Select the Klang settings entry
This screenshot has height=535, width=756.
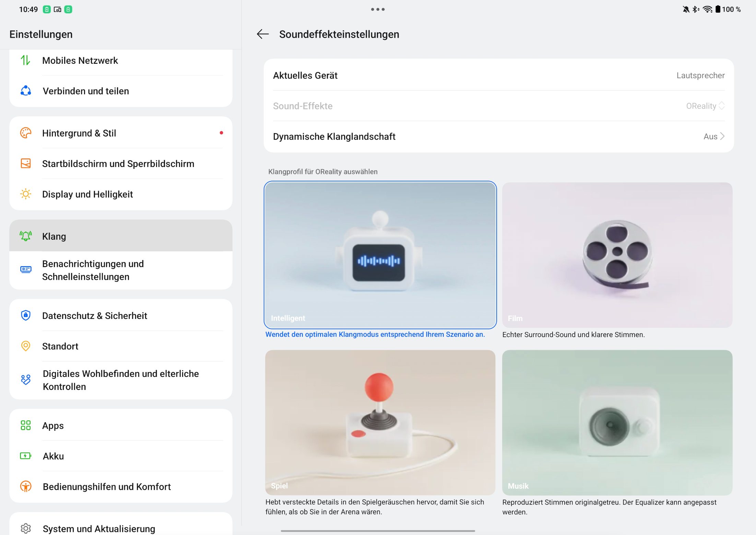[121, 236]
